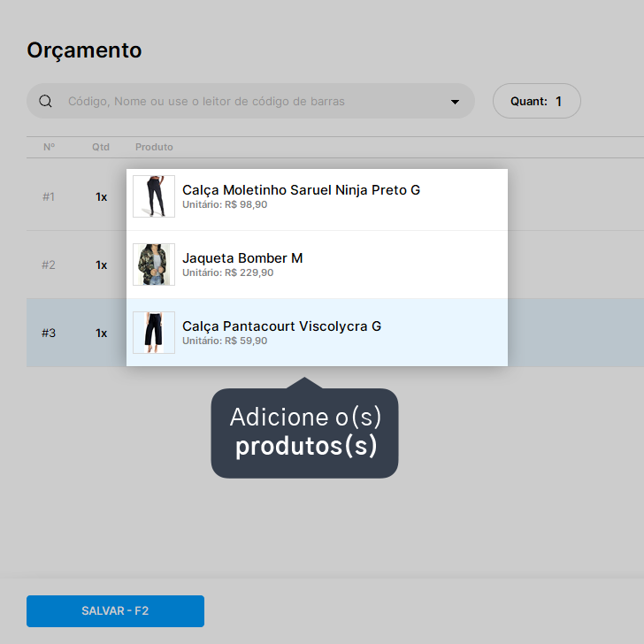The height and width of the screenshot is (644, 644).
Task: Click the Produto column header
Action: (x=154, y=147)
